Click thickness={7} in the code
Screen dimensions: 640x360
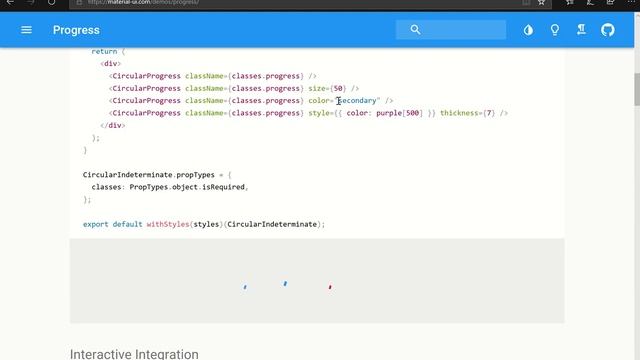467,113
